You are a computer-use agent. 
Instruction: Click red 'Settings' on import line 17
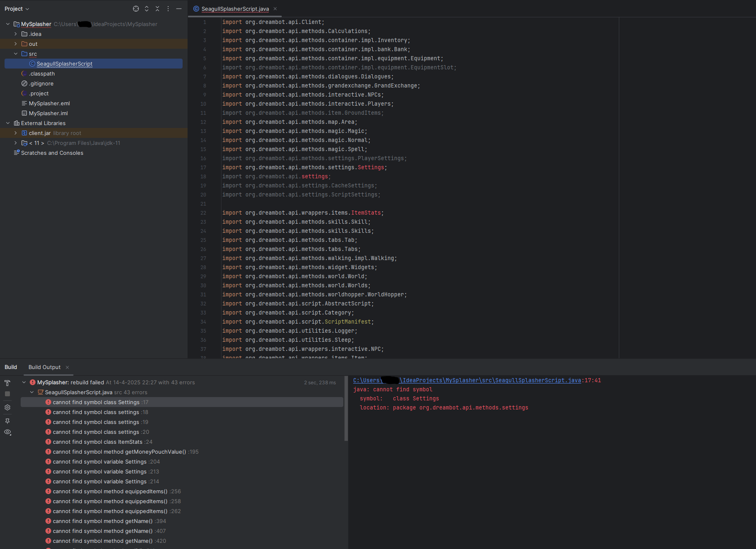[x=371, y=167]
